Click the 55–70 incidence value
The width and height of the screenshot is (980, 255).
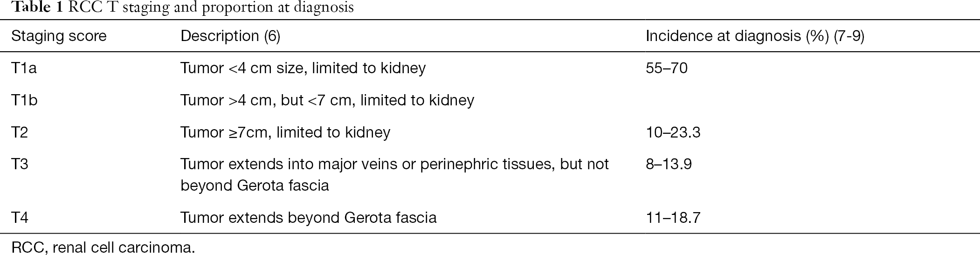tap(667, 68)
